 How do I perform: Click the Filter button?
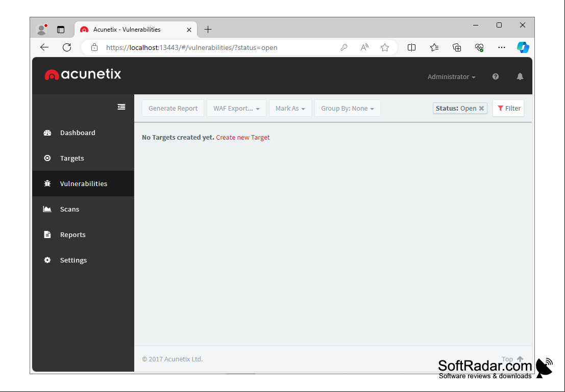point(508,109)
